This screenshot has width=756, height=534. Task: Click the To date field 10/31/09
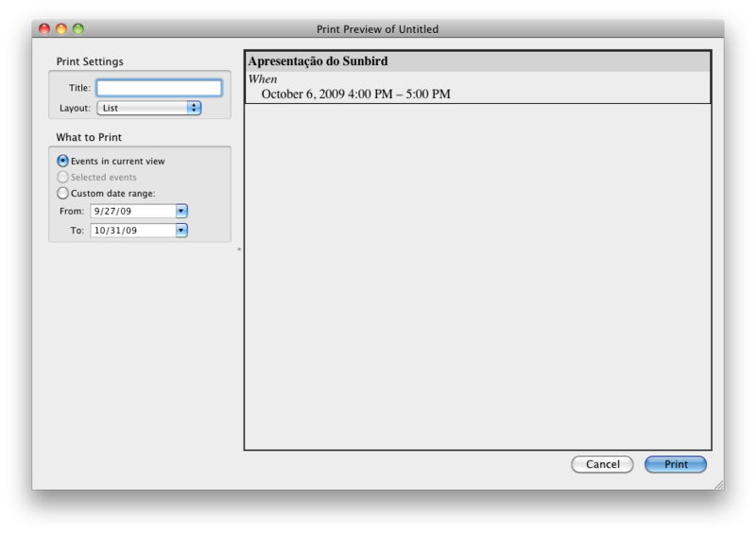pos(133,230)
